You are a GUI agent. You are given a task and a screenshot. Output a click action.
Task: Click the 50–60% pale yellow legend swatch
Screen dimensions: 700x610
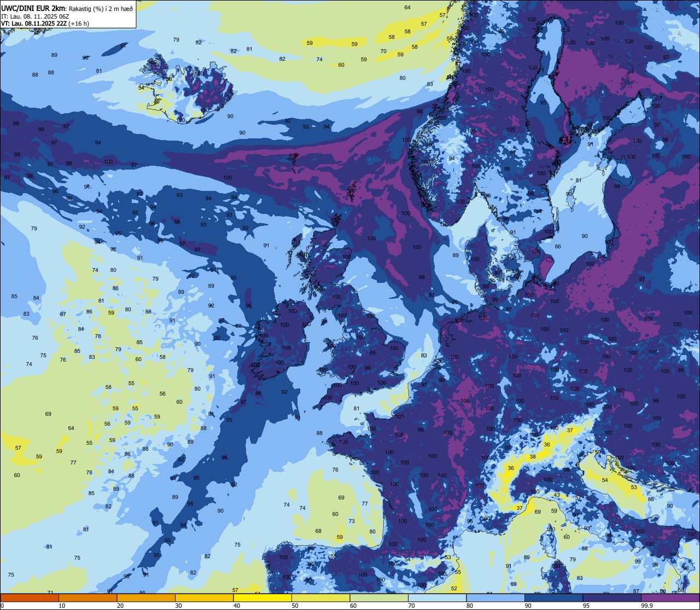320,597
